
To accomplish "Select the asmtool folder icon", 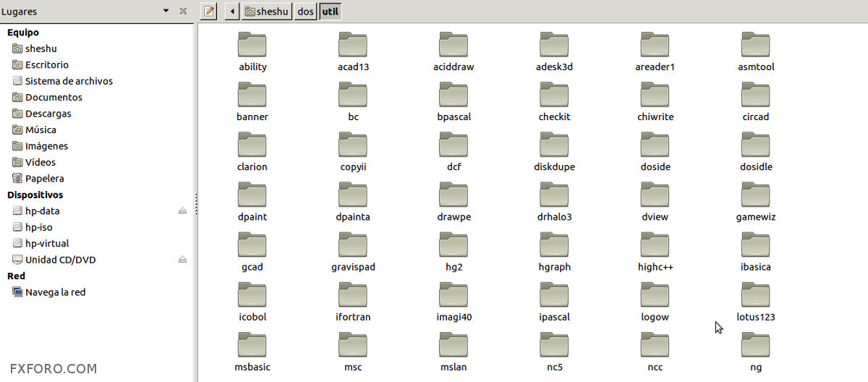I will point(756,45).
